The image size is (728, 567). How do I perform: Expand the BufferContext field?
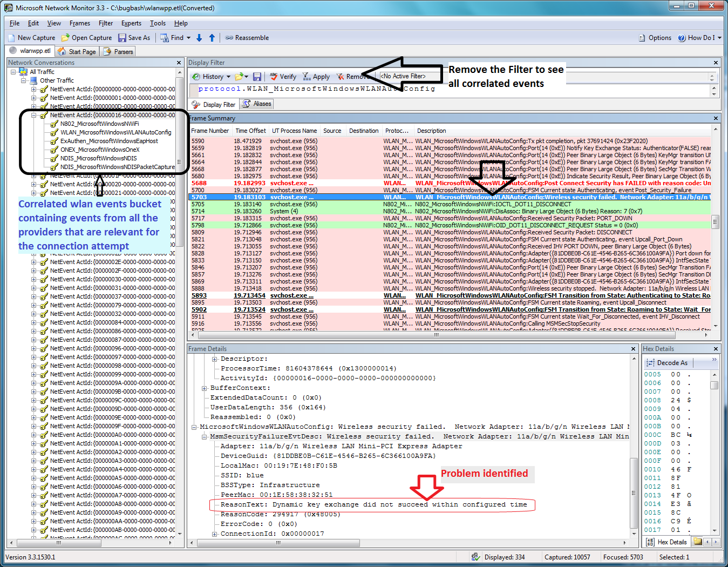(205, 388)
